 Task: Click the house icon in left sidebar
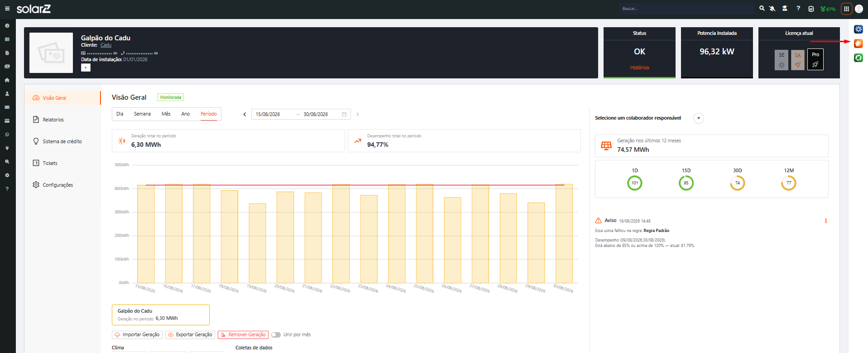[x=7, y=80]
